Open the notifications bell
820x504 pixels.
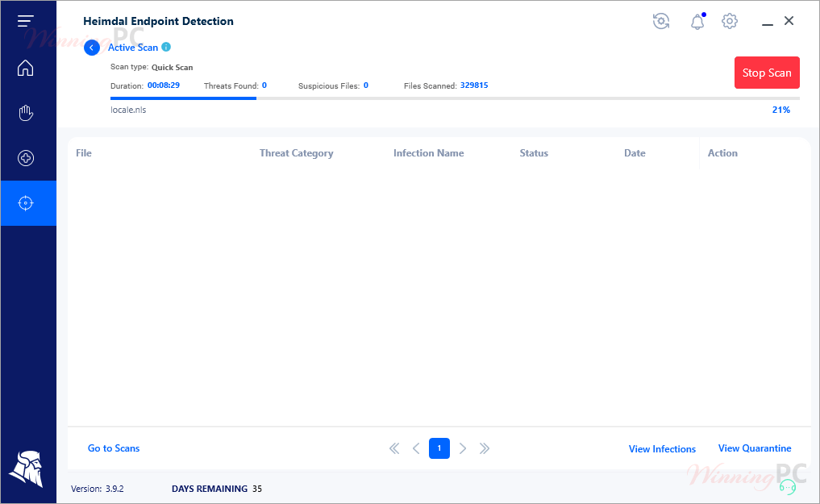coord(697,22)
